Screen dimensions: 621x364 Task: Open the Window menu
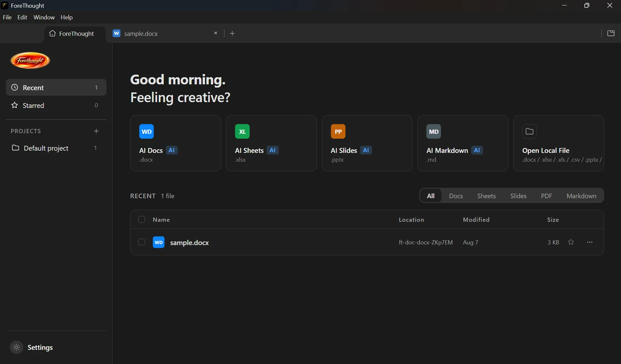pyautogui.click(x=44, y=17)
